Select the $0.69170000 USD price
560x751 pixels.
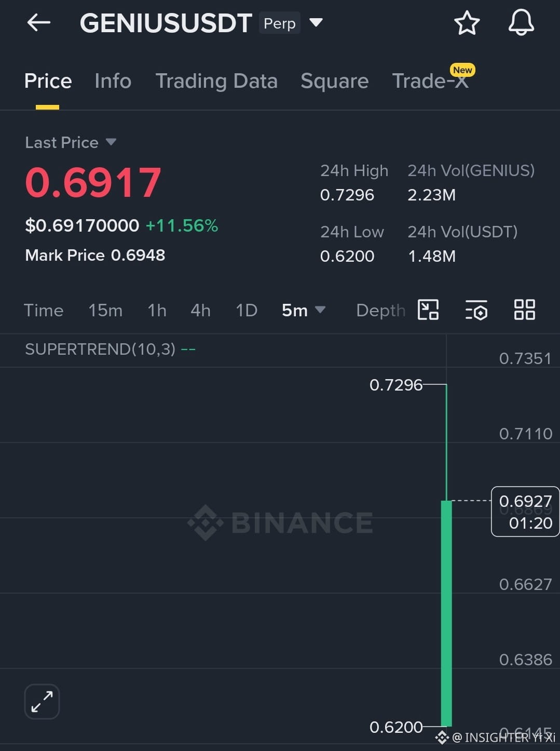pyautogui.click(x=82, y=225)
